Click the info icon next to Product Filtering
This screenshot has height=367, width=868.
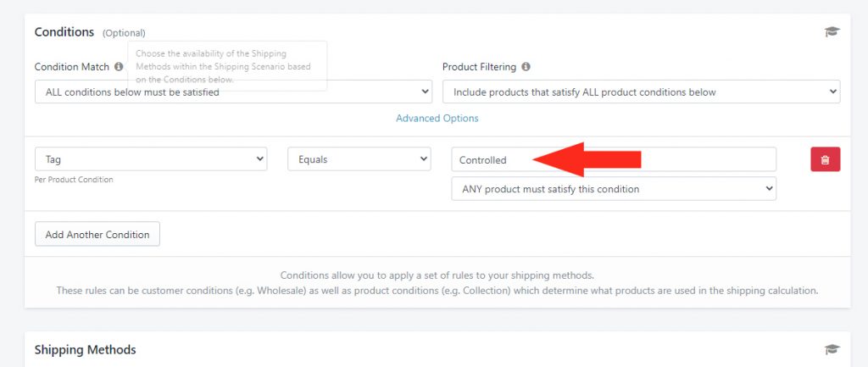click(x=526, y=66)
